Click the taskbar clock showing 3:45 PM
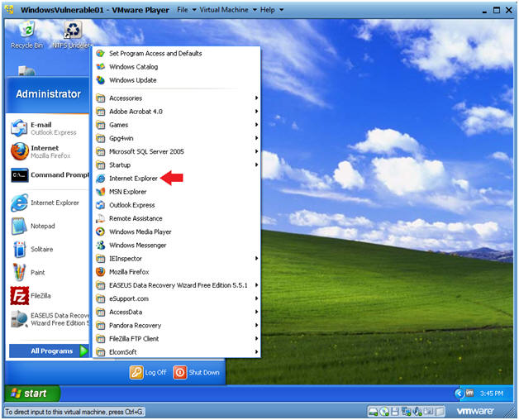This screenshot has height=420, width=519. (492, 394)
